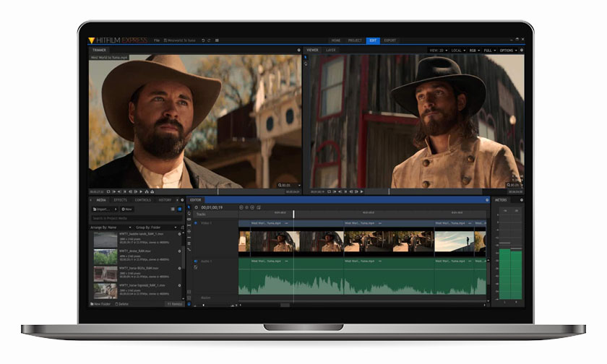Go to the EXPORT screen tab

pos(389,40)
